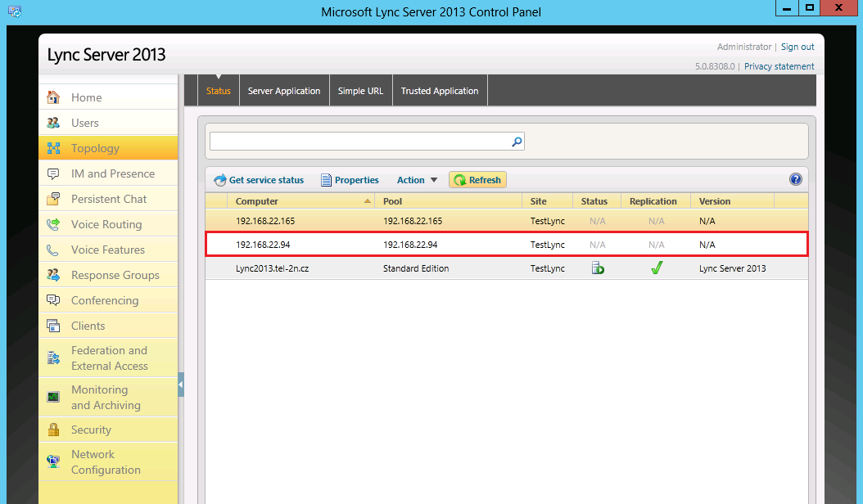863x504 pixels.
Task: Click the Home icon in sidebar
Action: pos(53,97)
